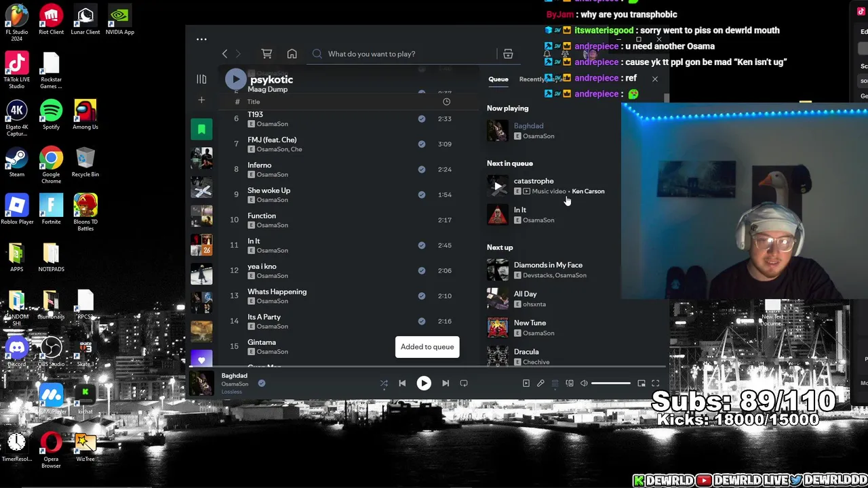
Task: Mute with the speaker volume icon
Action: [x=584, y=384]
